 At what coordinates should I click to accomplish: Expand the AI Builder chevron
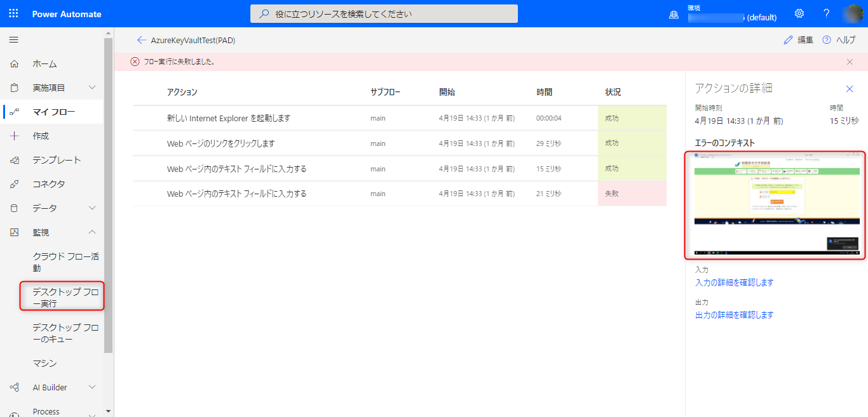92,387
